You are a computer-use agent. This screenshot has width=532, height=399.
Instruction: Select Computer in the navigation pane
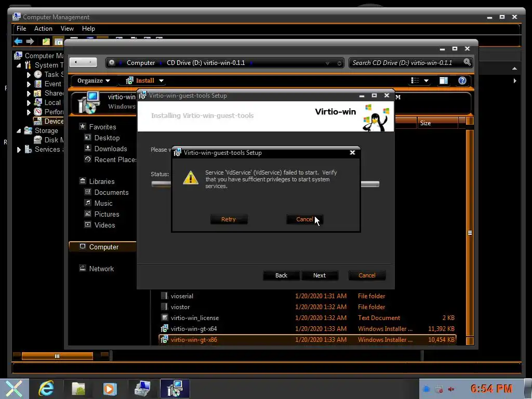click(103, 247)
